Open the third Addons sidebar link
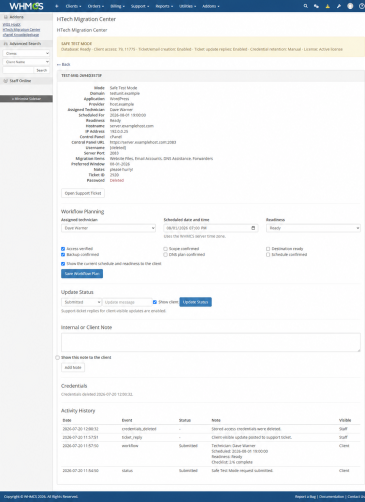Screen dimensions: 365x502 point(21,35)
